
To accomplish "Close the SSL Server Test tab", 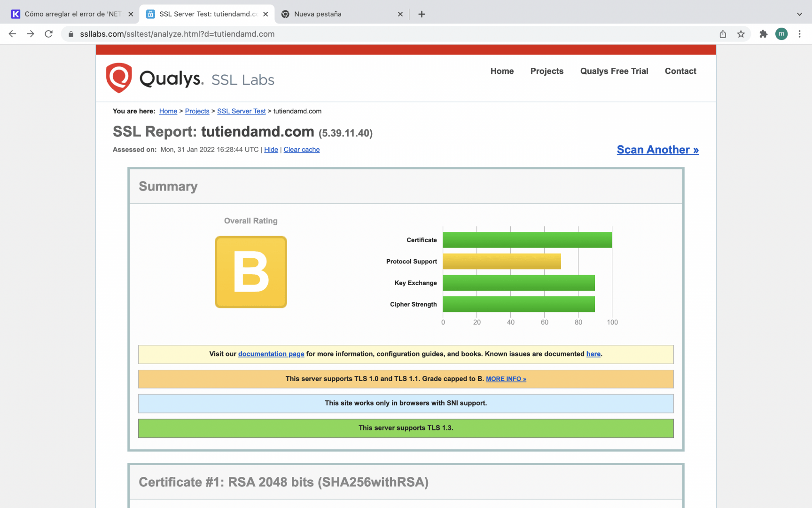I will (265, 14).
